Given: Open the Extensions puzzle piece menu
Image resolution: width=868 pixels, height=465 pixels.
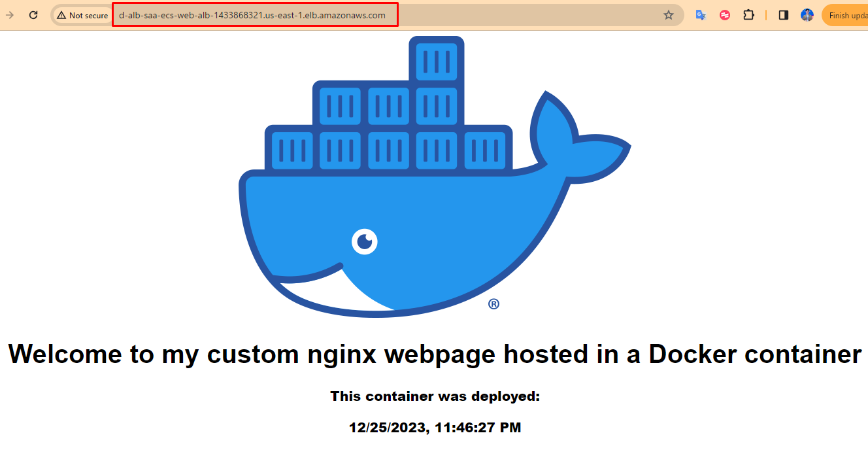Looking at the screenshot, I should point(749,15).
